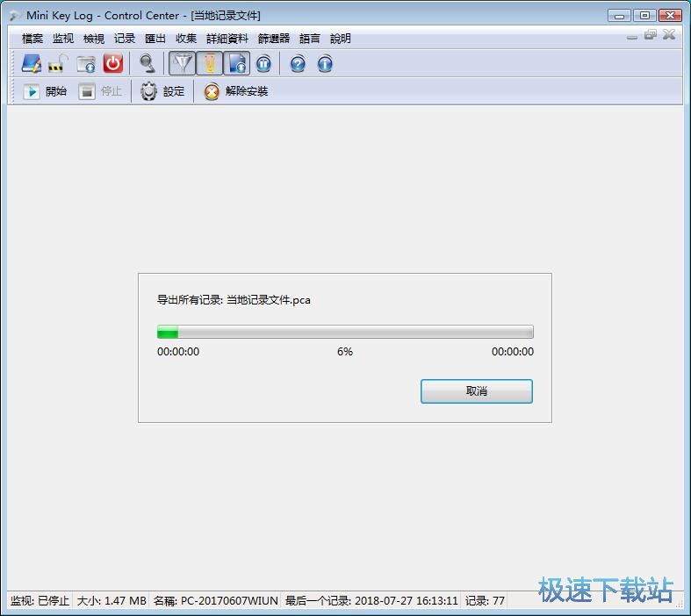The image size is (691, 616).
Task: Open the 收集 menu
Action: click(x=186, y=39)
